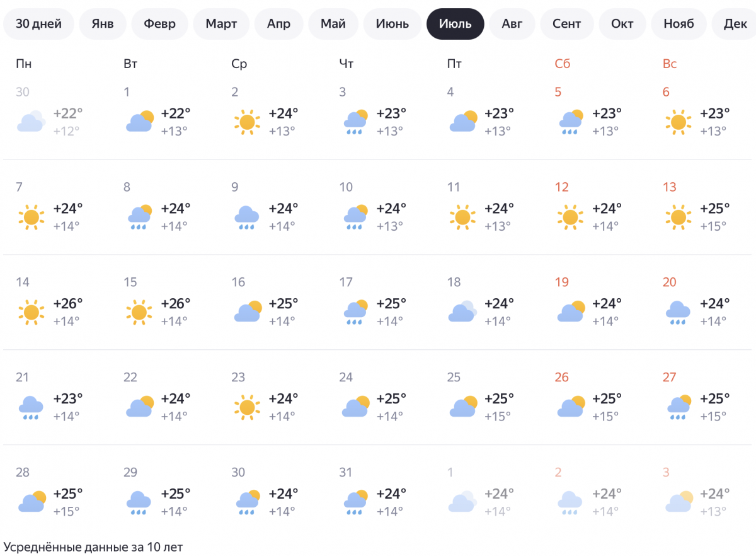Click the rainy icon for July 21
Screen dimensions: 756x556
31,407
